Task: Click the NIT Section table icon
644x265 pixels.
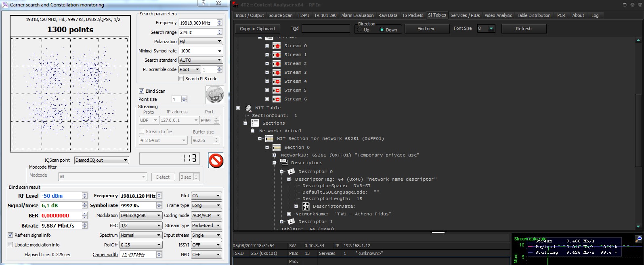Action: point(269,139)
